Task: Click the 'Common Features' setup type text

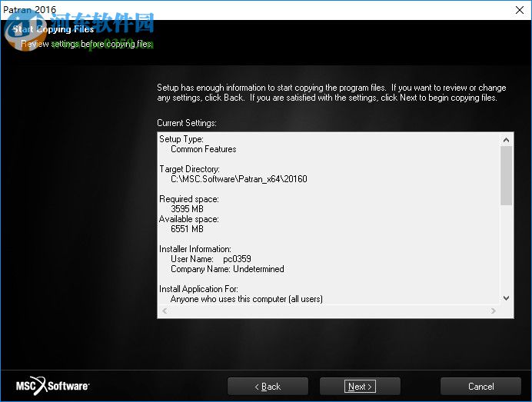Action: click(x=204, y=149)
